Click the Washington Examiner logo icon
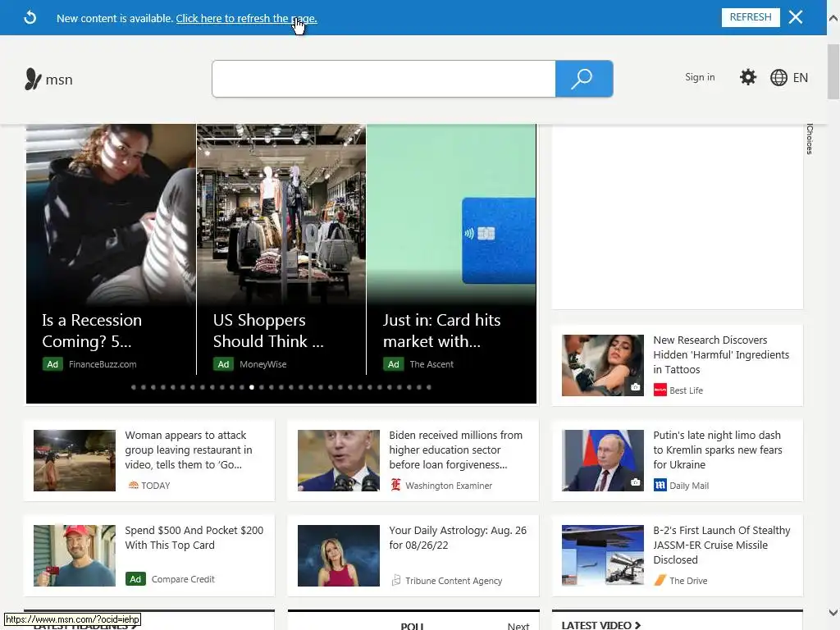This screenshot has height=630, width=840. (396, 485)
